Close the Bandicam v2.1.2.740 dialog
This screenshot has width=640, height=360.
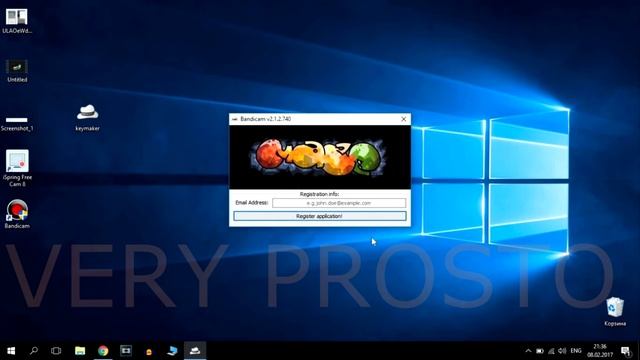(x=403, y=119)
